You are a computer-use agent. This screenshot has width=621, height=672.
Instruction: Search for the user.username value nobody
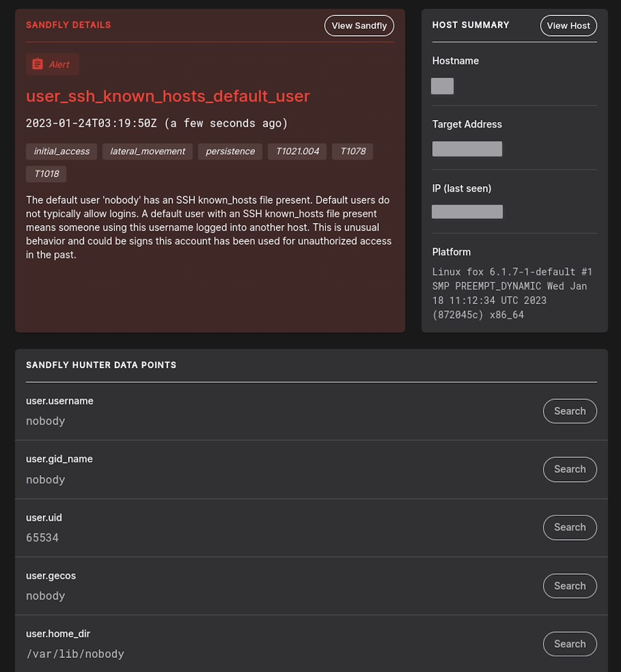570,411
